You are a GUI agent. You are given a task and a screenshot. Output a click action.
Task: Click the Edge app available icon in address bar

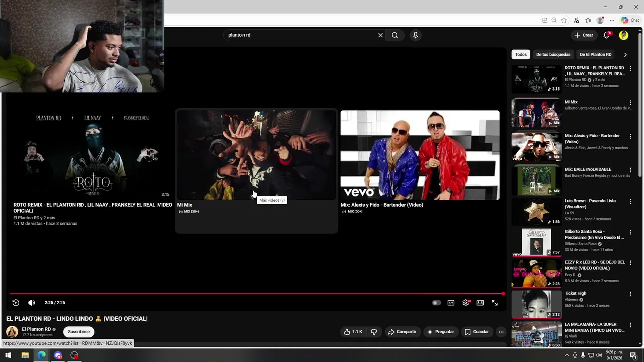[x=545, y=20]
